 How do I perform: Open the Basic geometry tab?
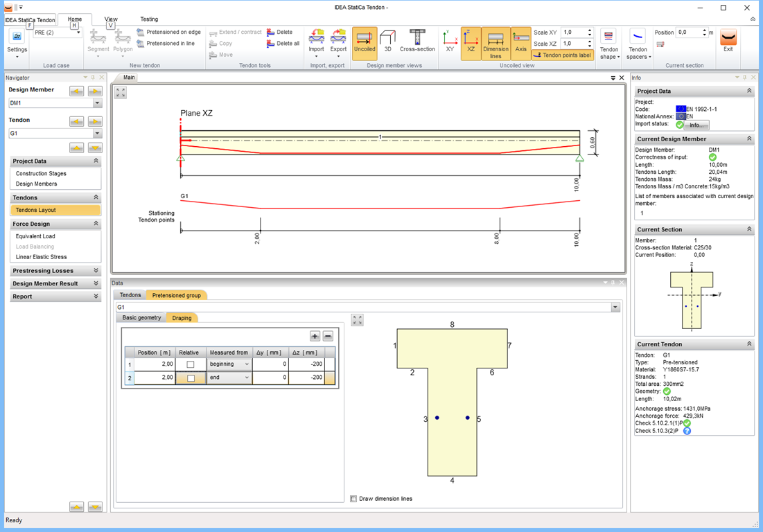[141, 318]
